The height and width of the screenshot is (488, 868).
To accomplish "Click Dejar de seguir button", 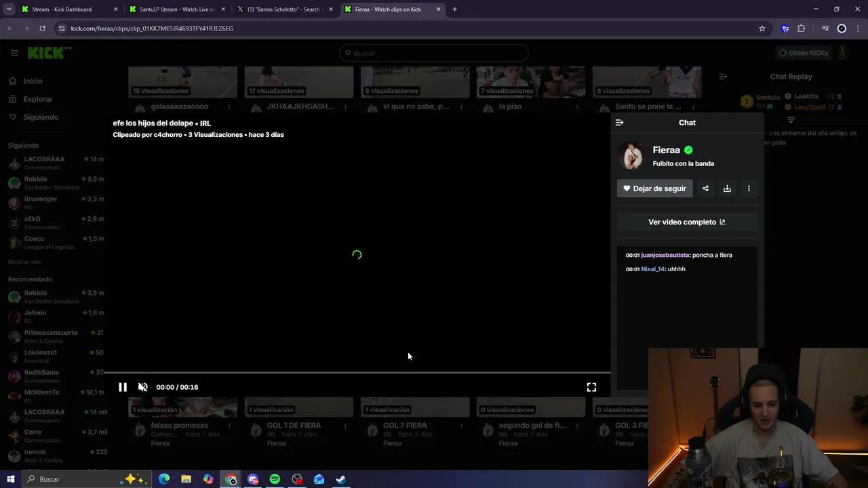I will click(655, 188).
